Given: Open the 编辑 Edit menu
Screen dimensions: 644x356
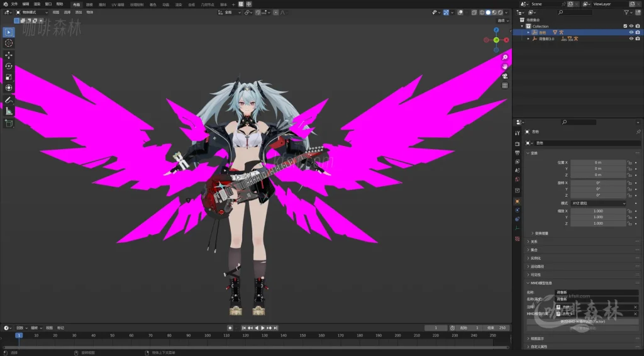Looking at the screenshot, I should tap(25, 4).
